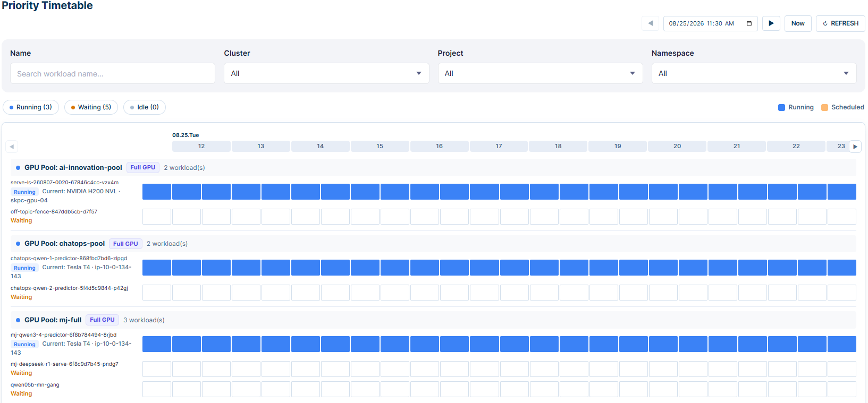Image resolution: width=868 pixels, height=403 pixels.
Task: Click Full GPU tag on chatops-pool
Action: tap(125, 244)
